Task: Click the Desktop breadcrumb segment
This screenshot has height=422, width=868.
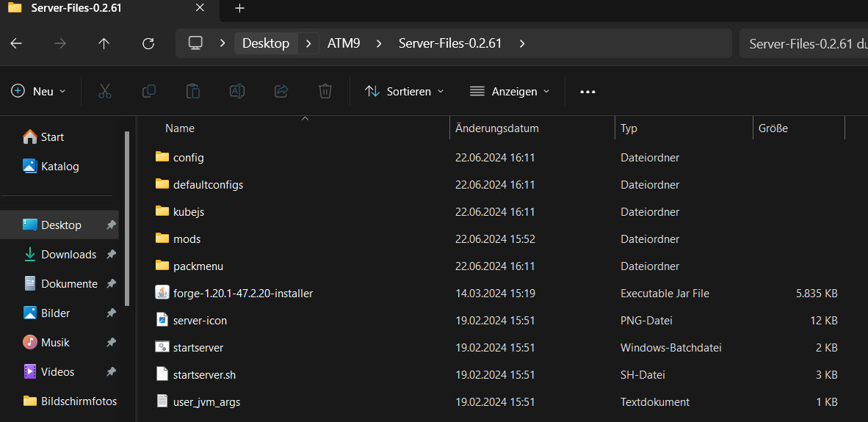Action: pyautogui.click(x=266, y=43)
